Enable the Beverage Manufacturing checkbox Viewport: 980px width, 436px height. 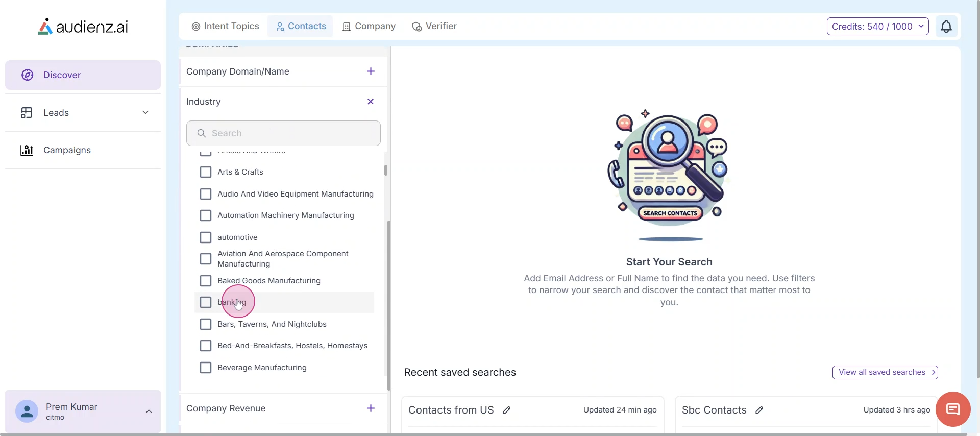point(206,368)
